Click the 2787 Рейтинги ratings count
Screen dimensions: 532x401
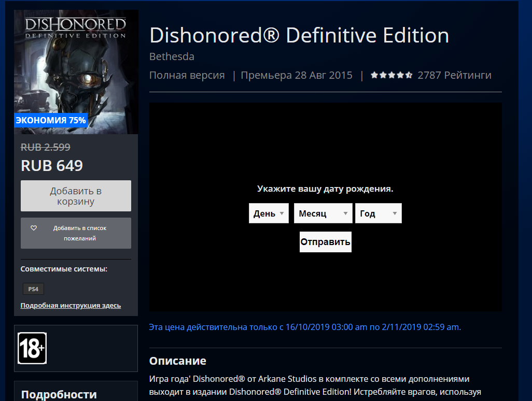click(454, 75)
